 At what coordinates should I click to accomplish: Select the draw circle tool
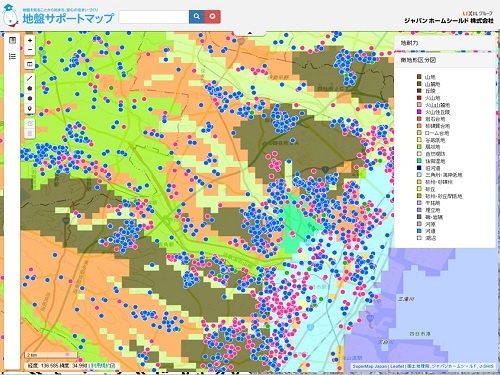(x=30, y=98)
